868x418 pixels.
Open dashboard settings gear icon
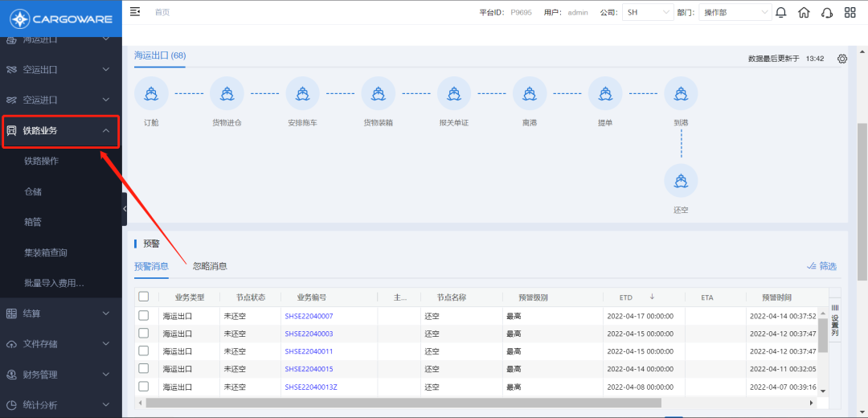click(842, 59)
